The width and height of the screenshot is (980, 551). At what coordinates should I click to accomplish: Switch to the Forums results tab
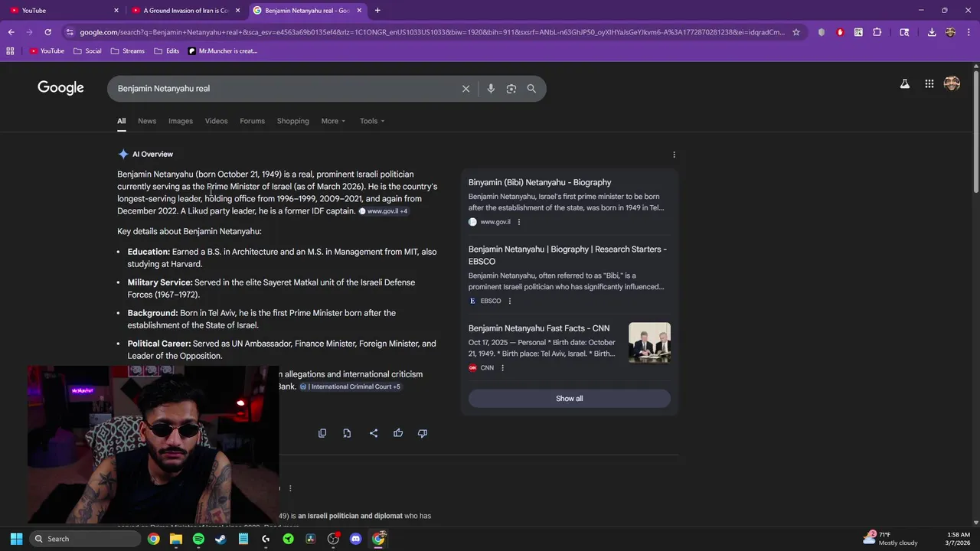pyautogui.click(x=252, y=121)
